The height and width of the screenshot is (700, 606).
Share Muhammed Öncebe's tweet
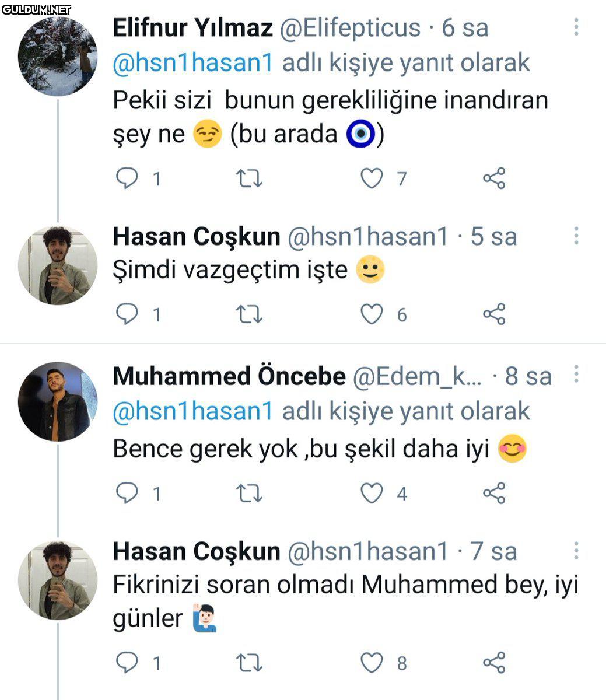coord(494,494)
